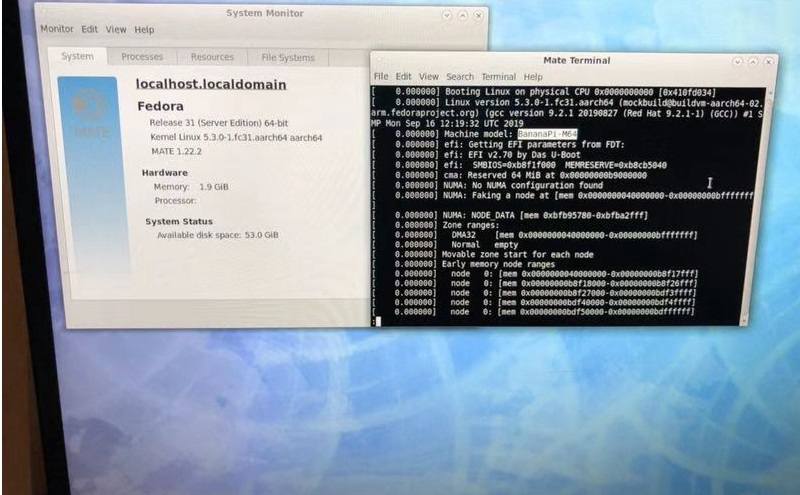This screenshot has width=800, height=495.
Task: Click the Available disk space 53.0 GiB line
Action: (x=218, y=235)
